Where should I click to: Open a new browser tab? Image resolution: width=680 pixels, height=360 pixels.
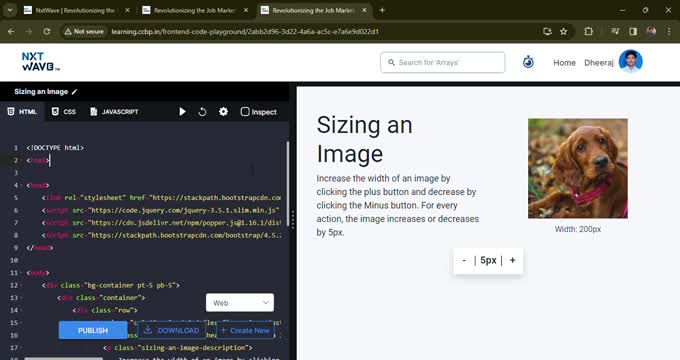coord(382,10)
